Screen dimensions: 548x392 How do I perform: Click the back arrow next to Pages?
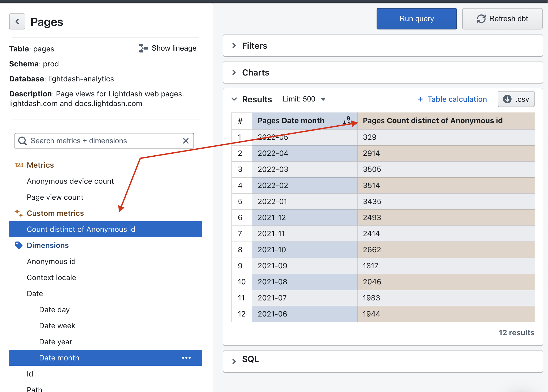tap(17, 21)
